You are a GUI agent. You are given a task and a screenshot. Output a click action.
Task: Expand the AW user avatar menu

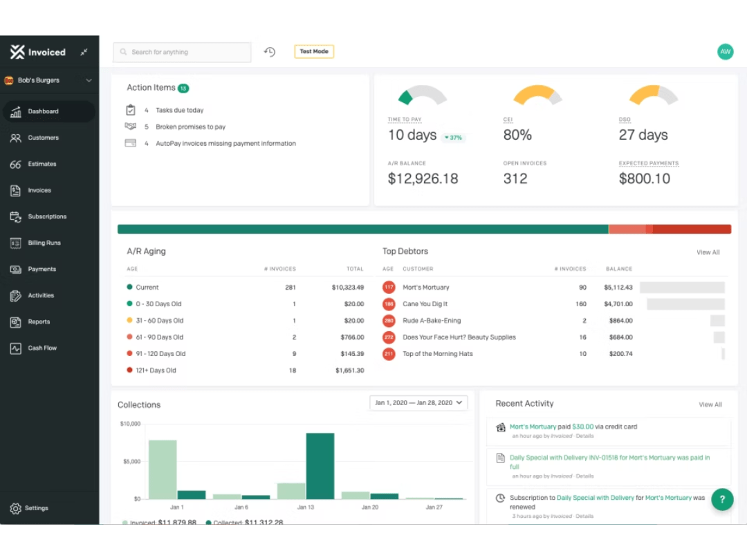point(725,51)
